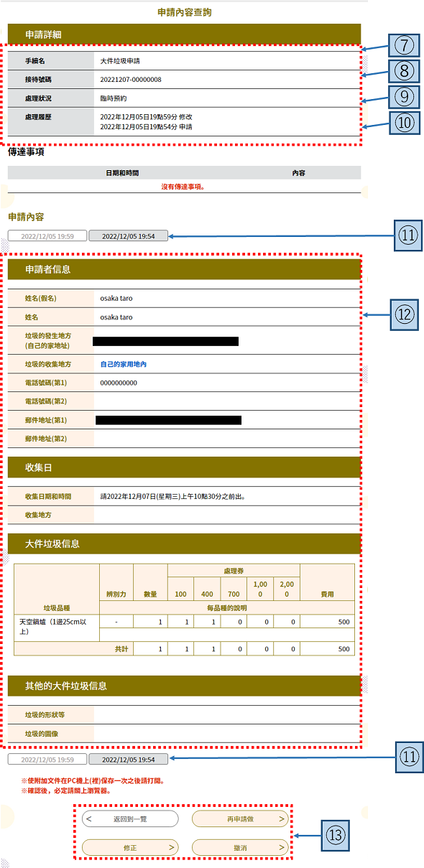Click the 再申請做 button
This screenshot has height=868, width=424.
point(239,818)
